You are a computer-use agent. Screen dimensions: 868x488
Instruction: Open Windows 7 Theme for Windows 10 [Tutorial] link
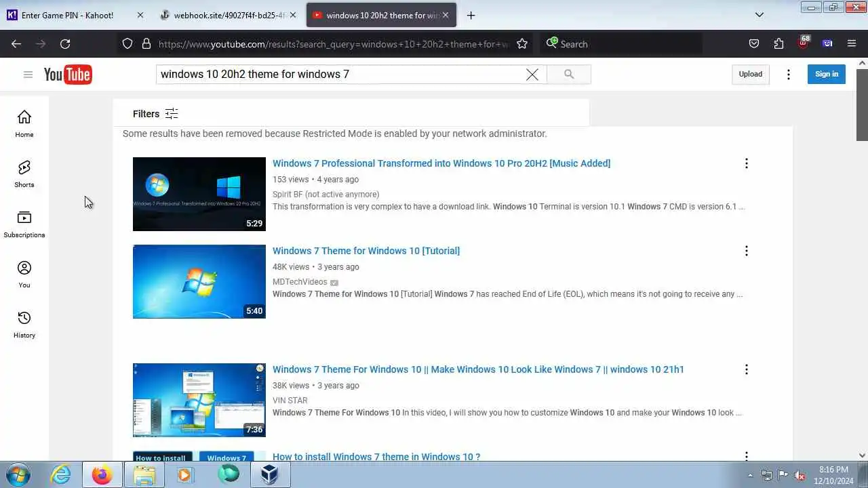point(366,251)
